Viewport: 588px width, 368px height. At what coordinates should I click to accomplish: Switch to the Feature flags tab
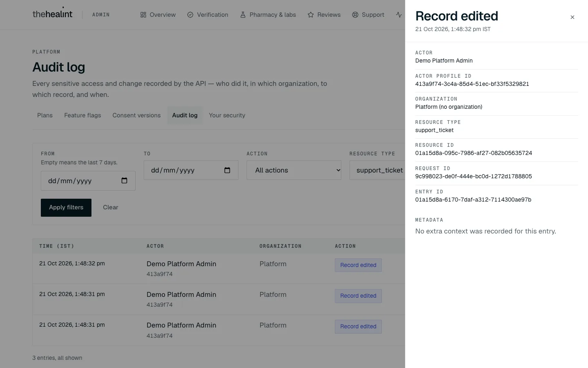tap(82, 115)
